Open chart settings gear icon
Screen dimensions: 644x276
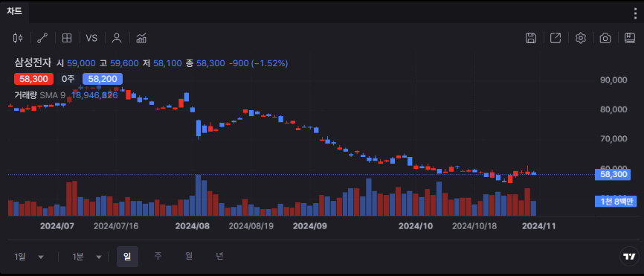(580, 38)
